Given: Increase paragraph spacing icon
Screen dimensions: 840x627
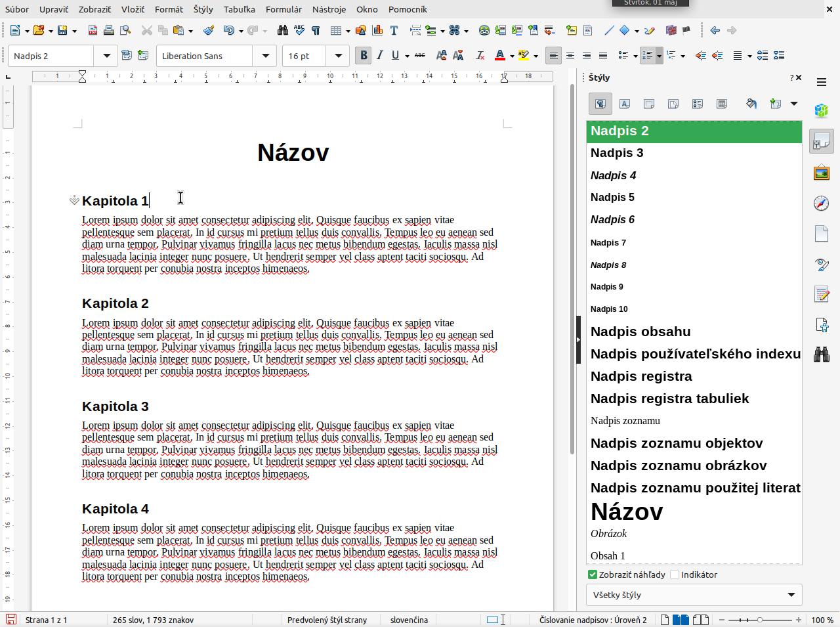Looking at the screenshot, I should click(763, 56).
